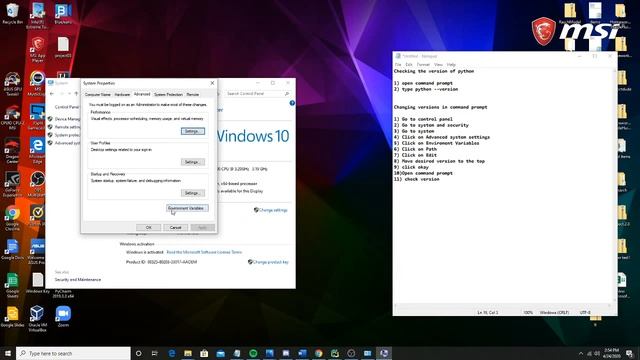Open the Notepad Help menu
Screen dimensions: 640x360
click(451, 64)
